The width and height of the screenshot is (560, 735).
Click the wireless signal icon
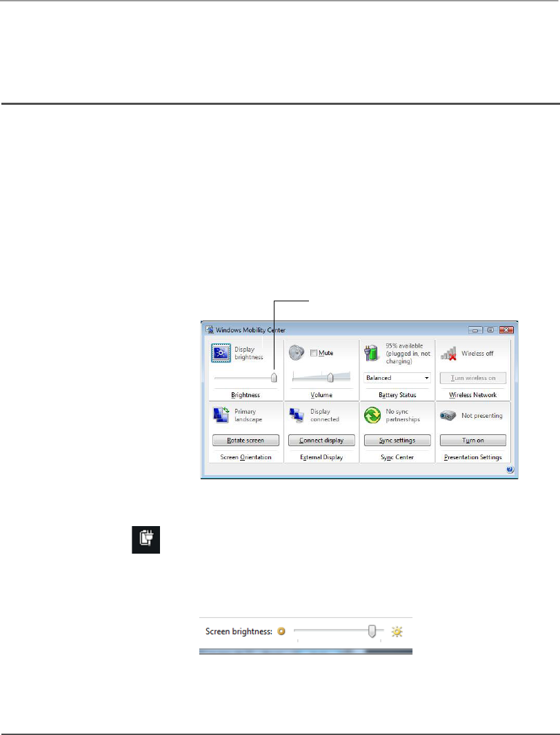(x=448, y=354)
